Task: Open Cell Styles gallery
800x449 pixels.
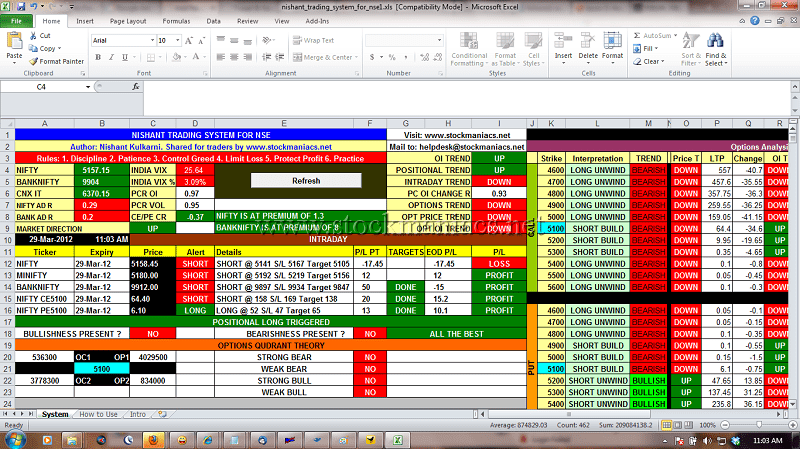Action: [534, 49]
